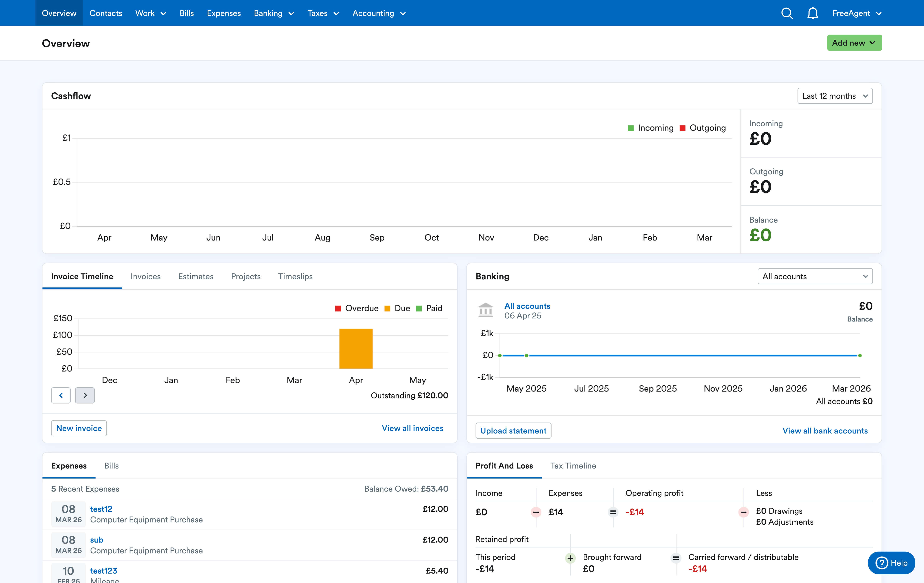Click the Add new button
Screen dimensions: 924x583
(854, 43)
